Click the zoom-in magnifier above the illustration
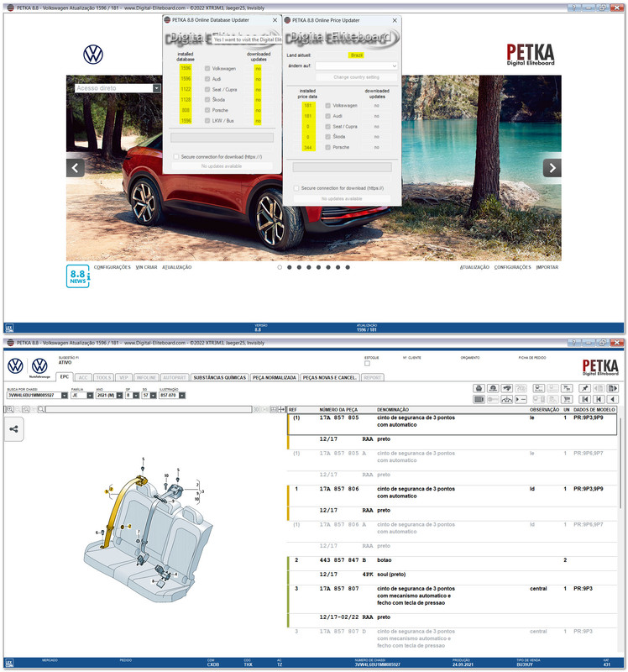The image size is (628, 672). coord(10,410)
